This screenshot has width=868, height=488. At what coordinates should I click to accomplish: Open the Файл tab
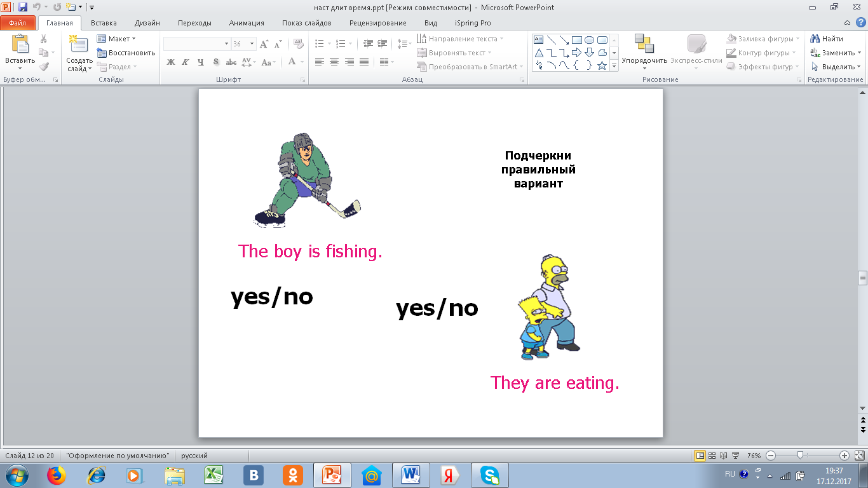click(x=18, y=23)
